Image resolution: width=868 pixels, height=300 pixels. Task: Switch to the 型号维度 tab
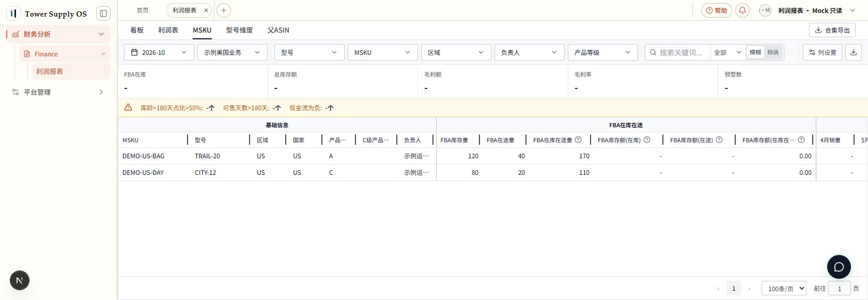point(239,30)
